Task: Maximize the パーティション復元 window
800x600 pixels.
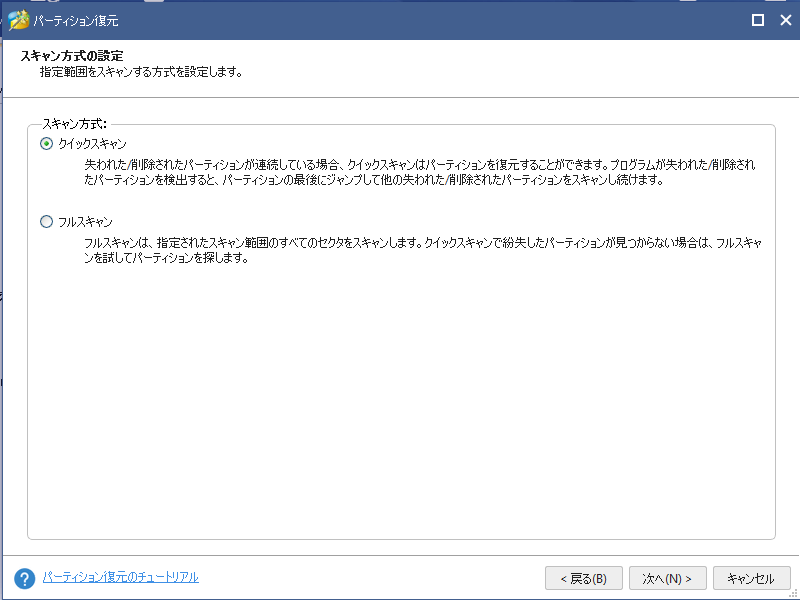Action: coord(758,20)
